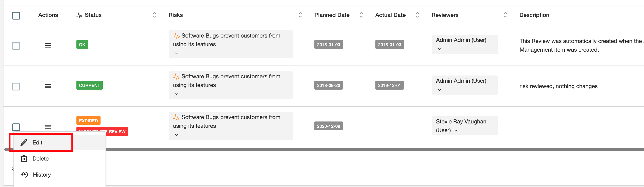This screenshot has width=644, height=187.
Task: Click the green CURRENT status badge
Action: coord(89,85)
